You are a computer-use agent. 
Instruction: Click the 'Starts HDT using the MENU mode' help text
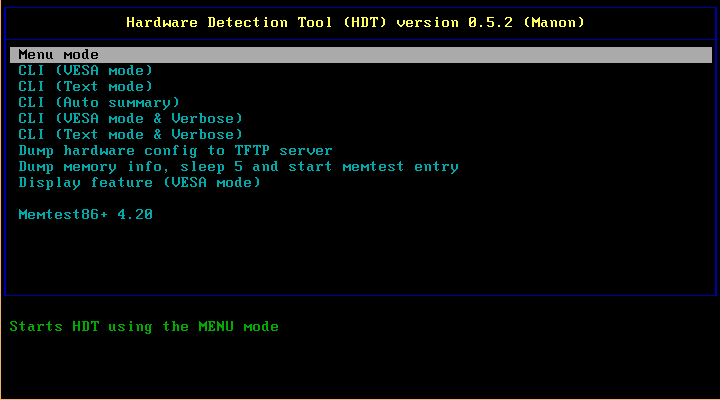[144, 327]
